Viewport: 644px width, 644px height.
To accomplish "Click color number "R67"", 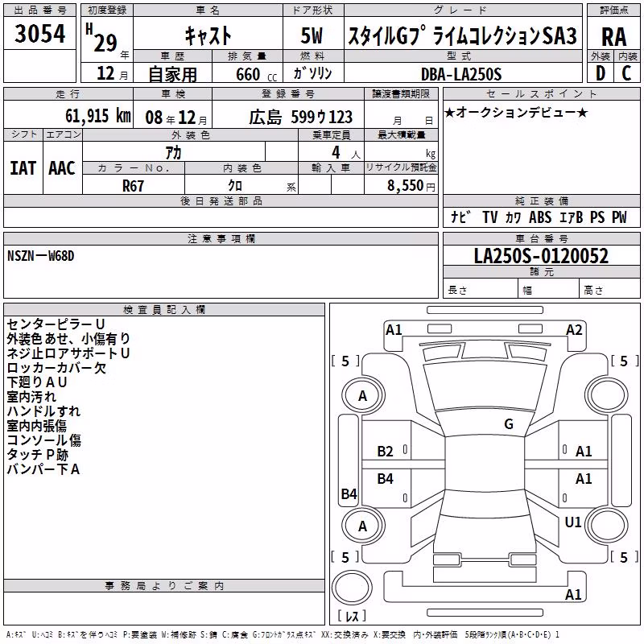I will [x=133, y=186].
